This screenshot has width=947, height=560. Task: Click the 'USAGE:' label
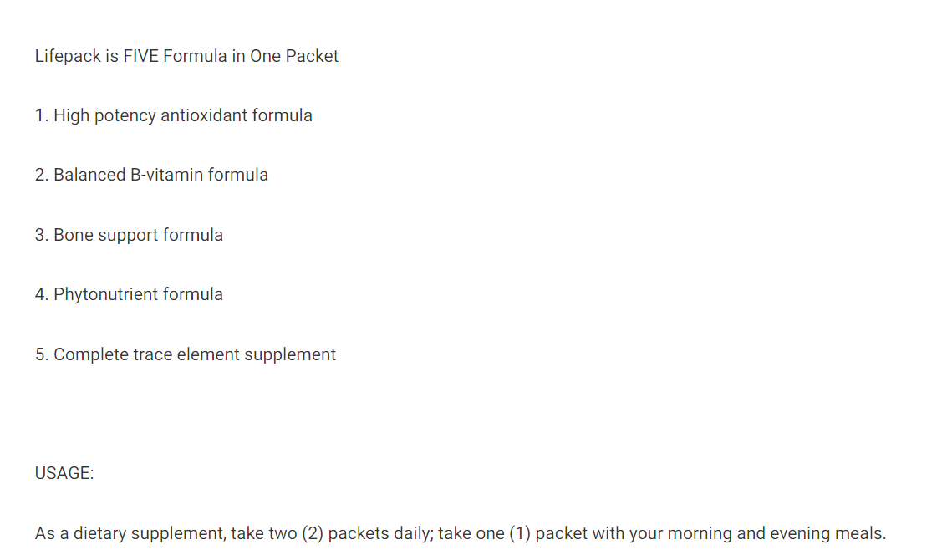[x=64, y=473]
